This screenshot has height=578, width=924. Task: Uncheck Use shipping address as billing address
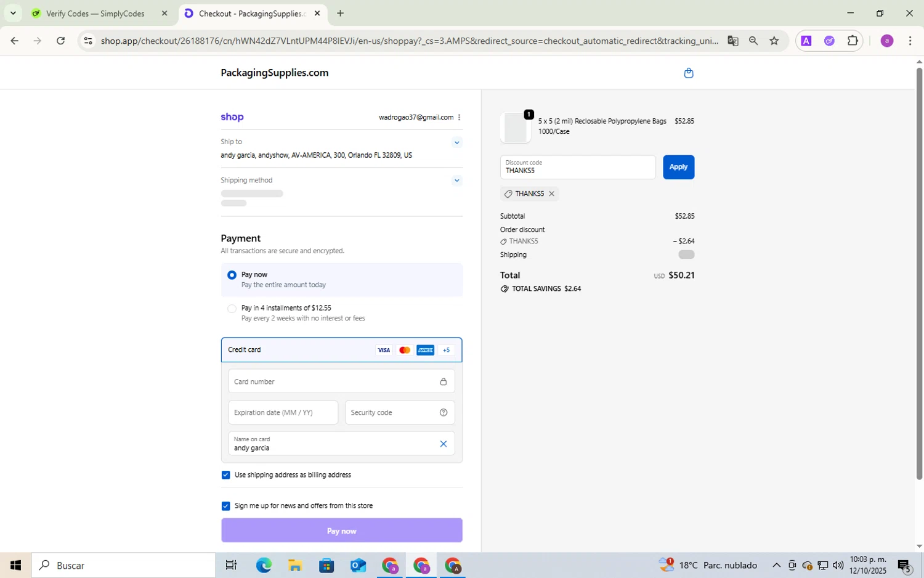(225, 475)
